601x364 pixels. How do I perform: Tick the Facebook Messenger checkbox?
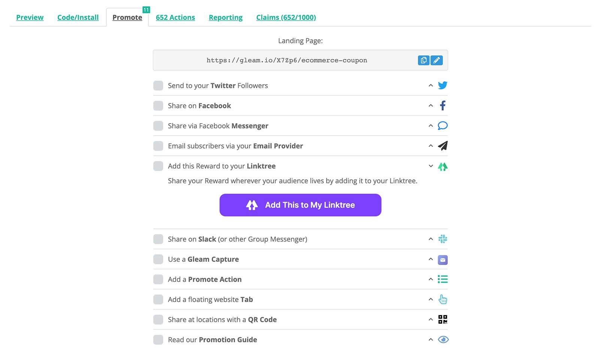pyautogui.click(x=158, y=126)
